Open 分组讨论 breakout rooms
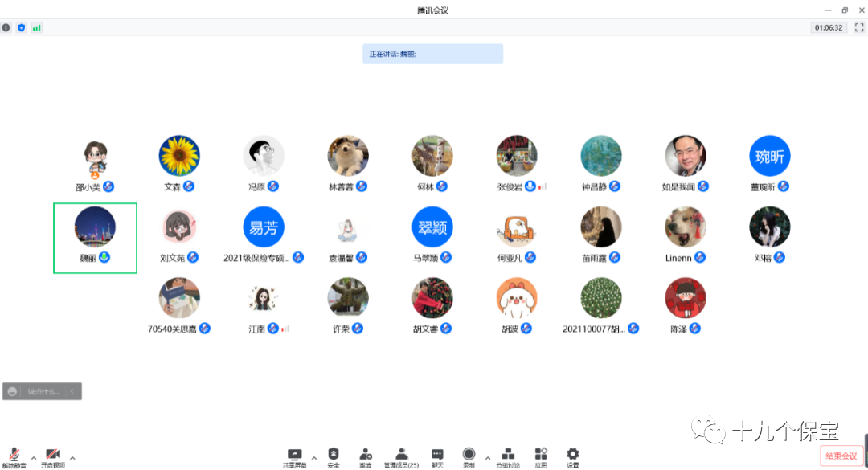Viewport: 868px width, 470px height. pyautogui.click(x=507, y=457)
